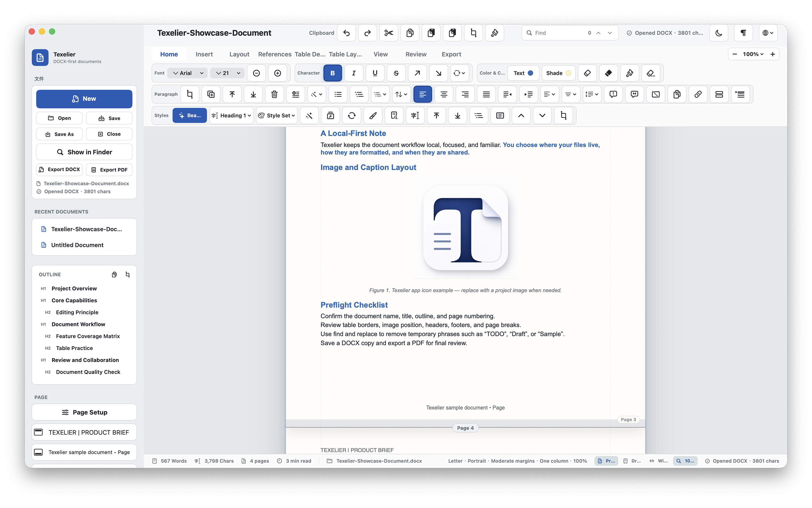The height and width of the screenshot is (508, 812).
Task: Click the Undo arrow in Clipboard group
Action: 346,33
